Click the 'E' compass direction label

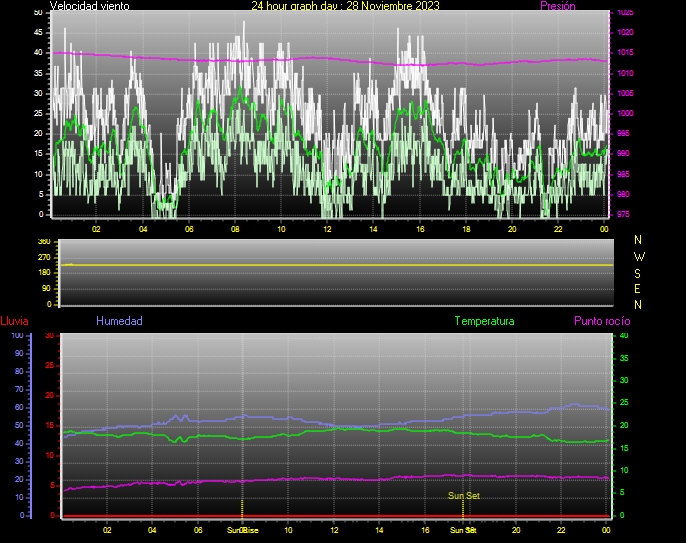[637, 289]
